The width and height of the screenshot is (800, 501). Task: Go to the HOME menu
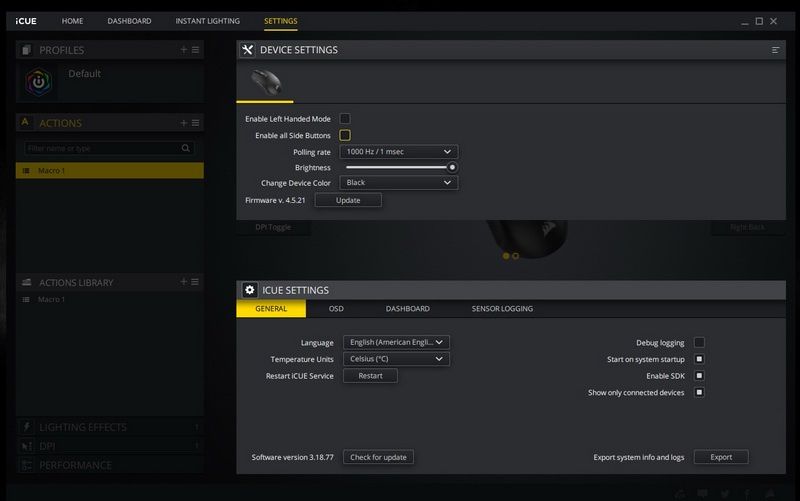pos(72,21)
